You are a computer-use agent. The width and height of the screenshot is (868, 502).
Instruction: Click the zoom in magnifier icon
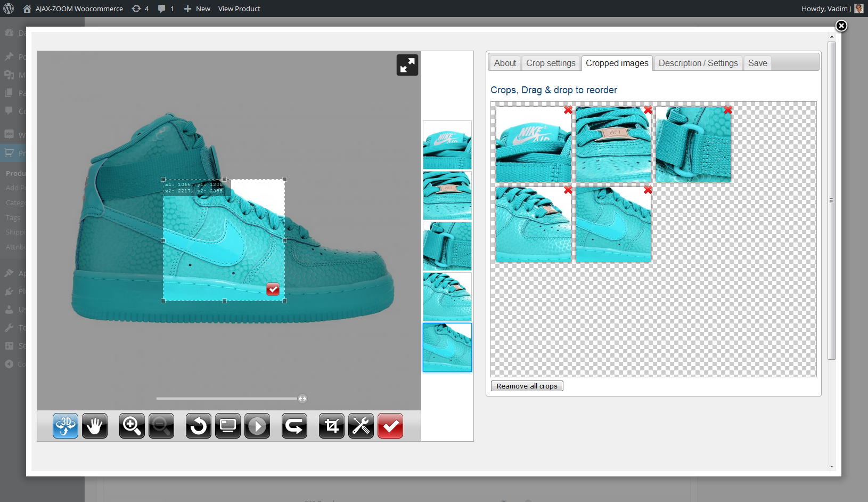(x=132, y=426)
